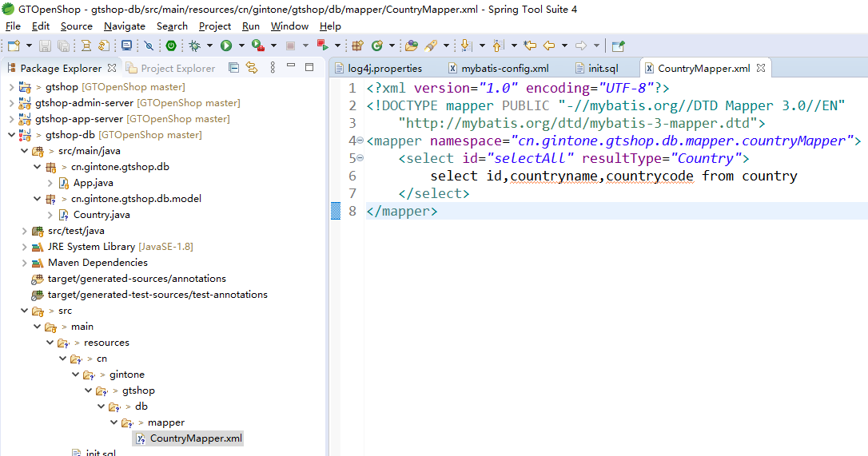The width and height of the screenshot is (868, 456).
Task: Expand the gtshop-admin-server project
Action: (11, 103)
